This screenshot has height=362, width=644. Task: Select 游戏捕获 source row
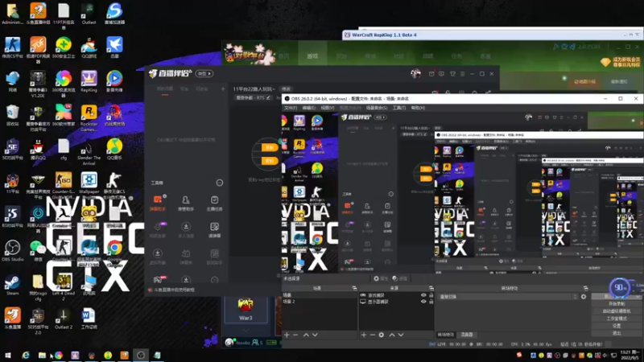(x=397, y=295)
